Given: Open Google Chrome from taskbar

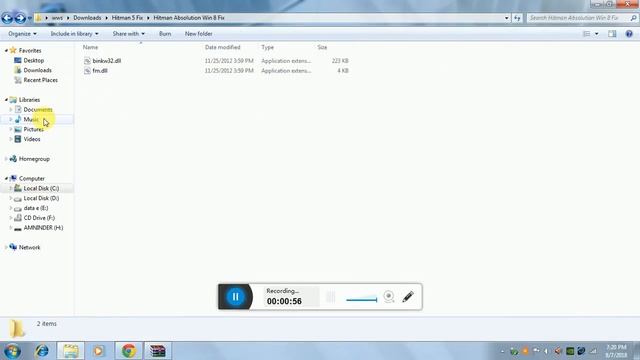Looking at the screenshot, I should pyautogui.click(x=129, y=351).
